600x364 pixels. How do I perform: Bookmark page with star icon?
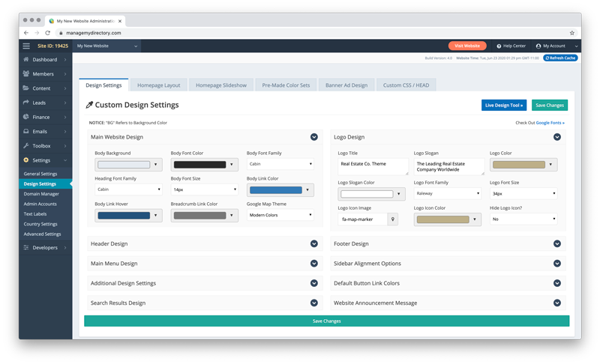(572, 33)
